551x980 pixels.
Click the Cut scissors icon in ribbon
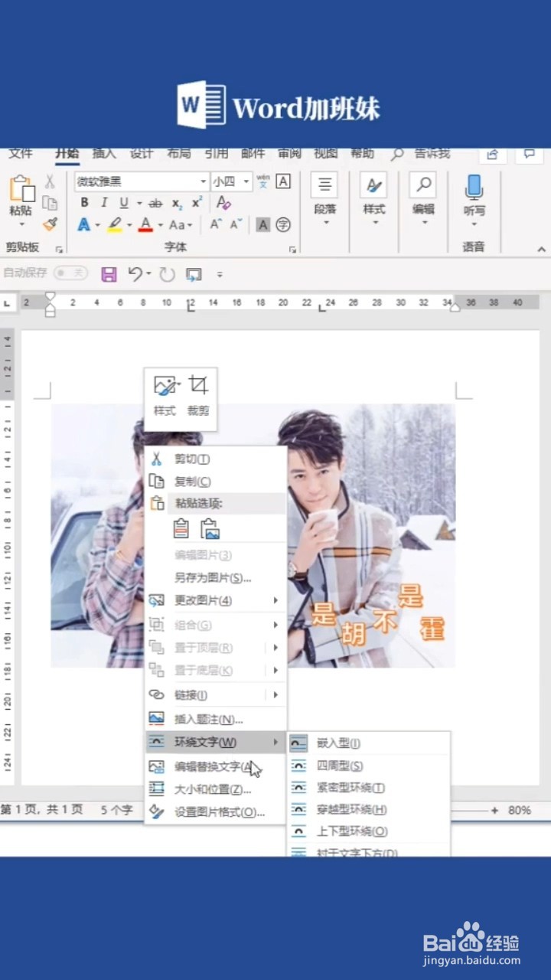(50, 182)
